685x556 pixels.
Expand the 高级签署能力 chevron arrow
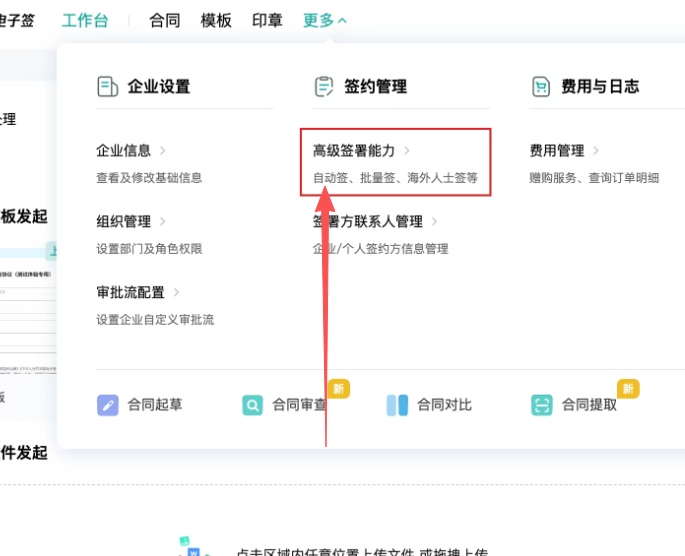coord(407,151)
